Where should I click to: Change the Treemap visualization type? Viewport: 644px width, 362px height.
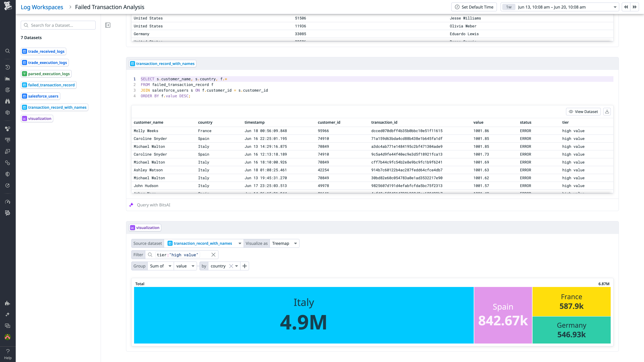(x=284, y=243)
